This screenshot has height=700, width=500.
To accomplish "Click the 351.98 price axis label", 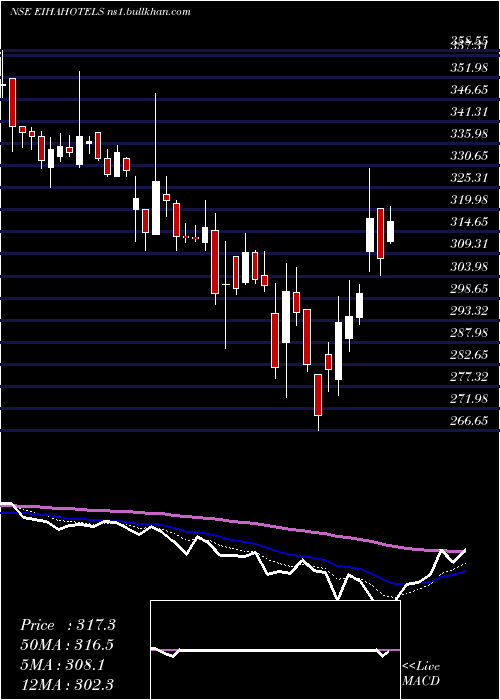I will click(x=469, y=68).
